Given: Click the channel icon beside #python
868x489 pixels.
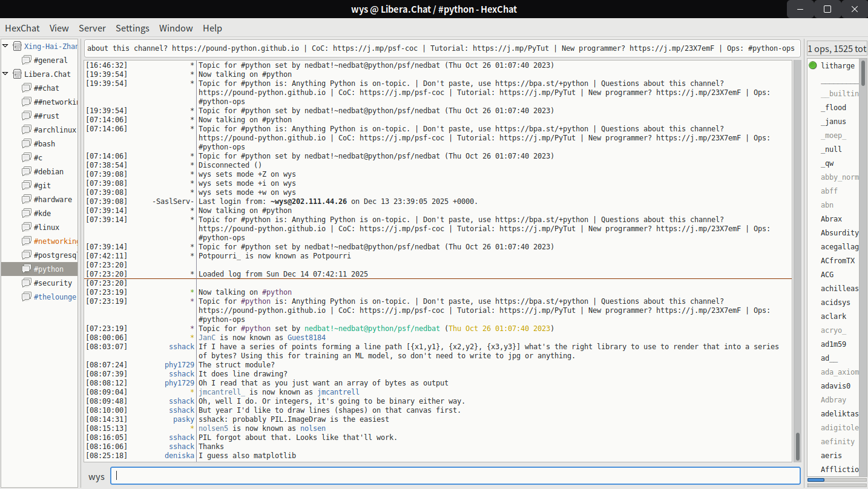Looking at the screenshot, I should coord(26,269).
